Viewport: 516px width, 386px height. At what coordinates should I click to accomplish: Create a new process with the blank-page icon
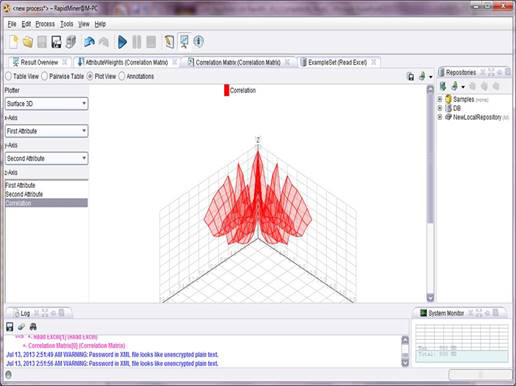tap(13, 42)
